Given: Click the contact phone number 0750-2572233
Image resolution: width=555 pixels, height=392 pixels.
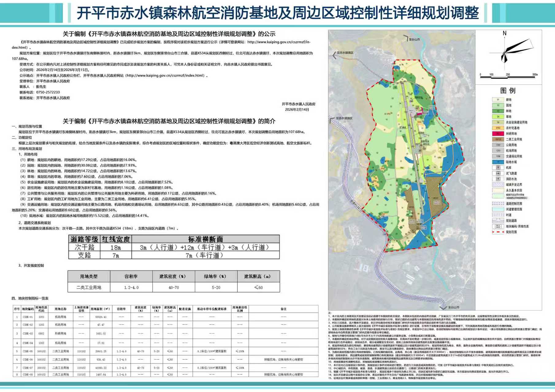Looking at the screenshot, I should [48, 92].
